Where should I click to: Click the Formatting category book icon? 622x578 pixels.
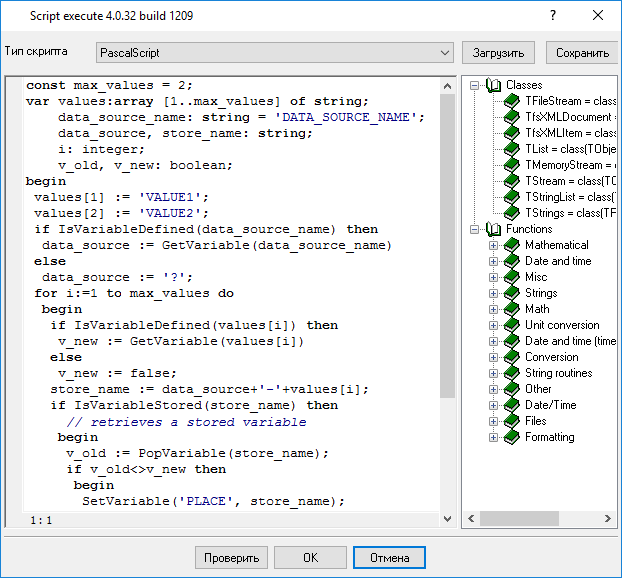(x=511, y=437)
